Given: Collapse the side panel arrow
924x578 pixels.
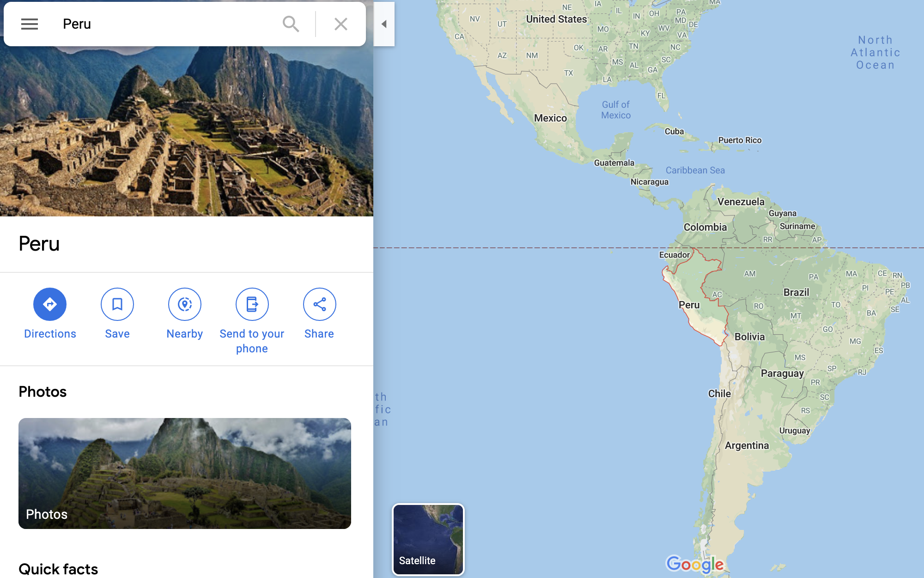Looking at the screenshot, I should 384,24.
